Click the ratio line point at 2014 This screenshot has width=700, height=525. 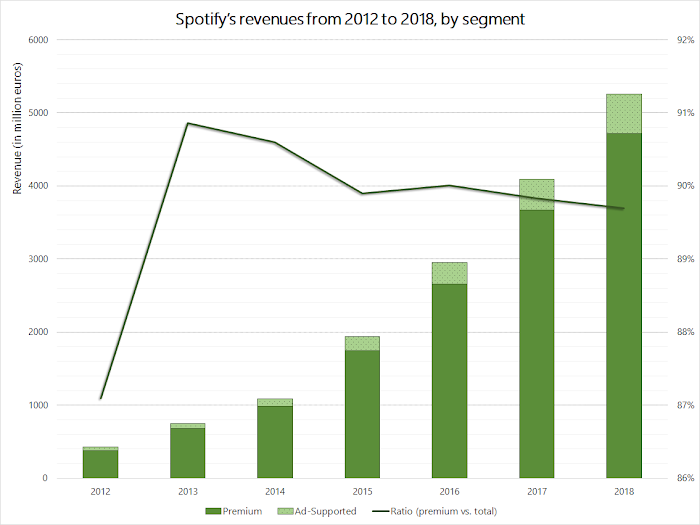pos(275,142)
